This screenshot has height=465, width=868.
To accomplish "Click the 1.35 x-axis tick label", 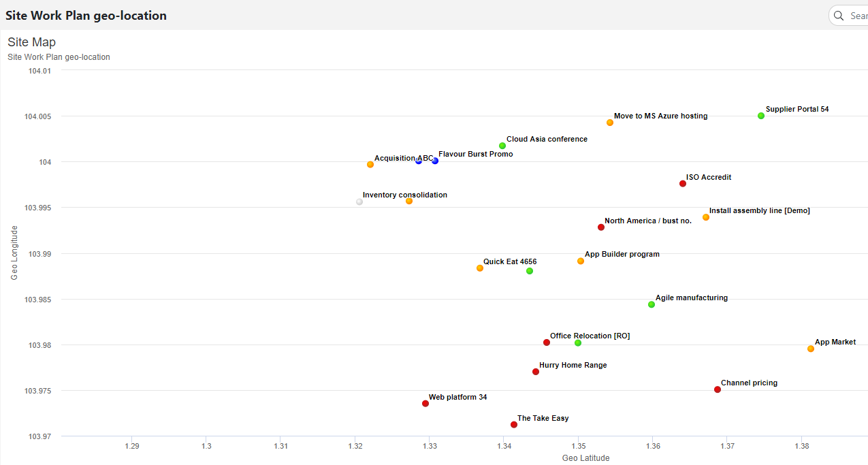I will click(579, 447).
